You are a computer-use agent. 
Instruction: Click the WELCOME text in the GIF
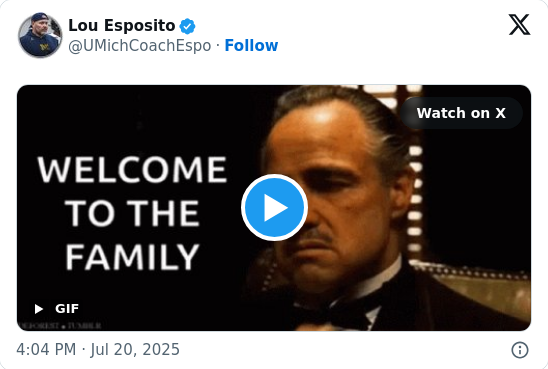click(x=132, y=169)
